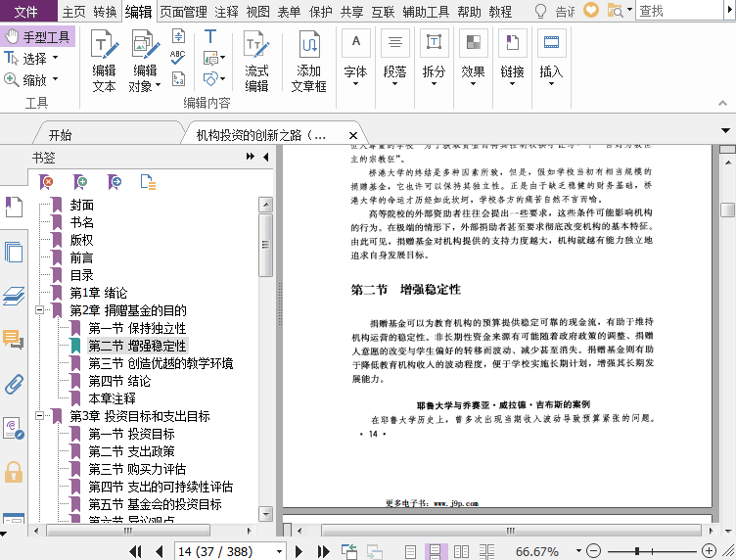Image resolution: width=736 pixels, height=560 pixels.
Task: Open the security lock sidebar icon
Action: [x=14, y=472]
